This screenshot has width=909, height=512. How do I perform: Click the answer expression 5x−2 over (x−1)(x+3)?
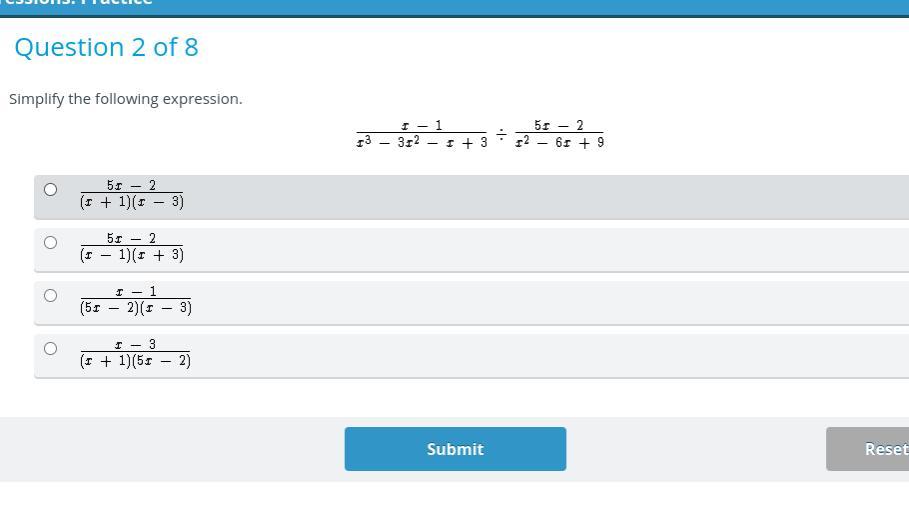point(132,247)
